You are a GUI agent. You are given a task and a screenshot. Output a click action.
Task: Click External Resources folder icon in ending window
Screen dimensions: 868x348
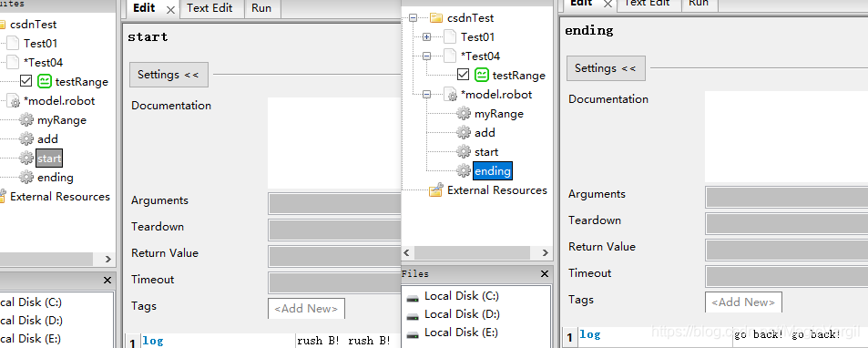(x=437, y=190)
